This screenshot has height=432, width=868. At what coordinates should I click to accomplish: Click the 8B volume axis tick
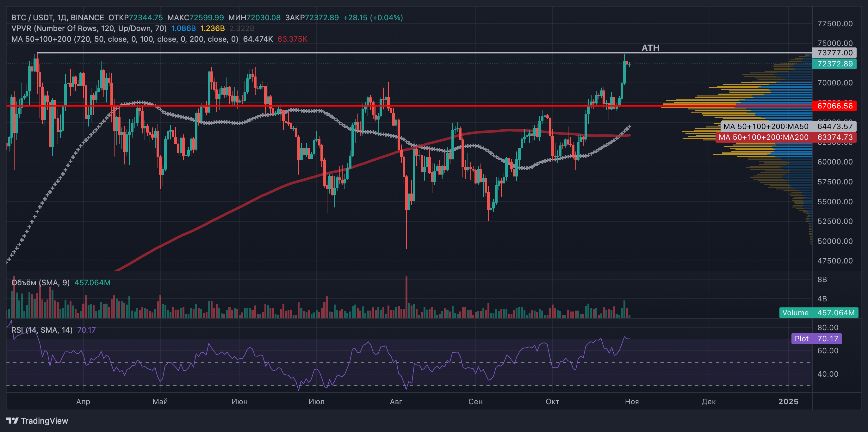point(822,279)
